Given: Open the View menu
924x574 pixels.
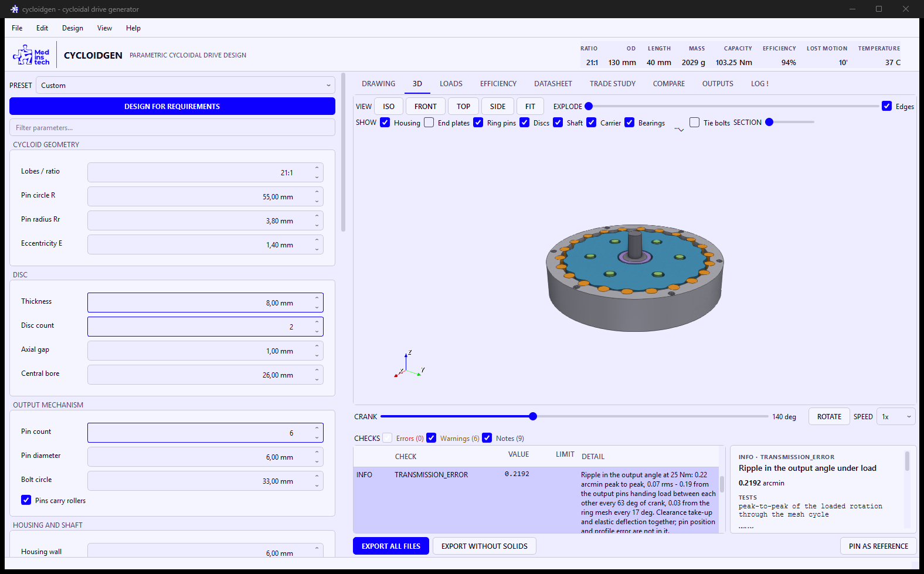Looking at the screenshot, I should click(105, 28).
